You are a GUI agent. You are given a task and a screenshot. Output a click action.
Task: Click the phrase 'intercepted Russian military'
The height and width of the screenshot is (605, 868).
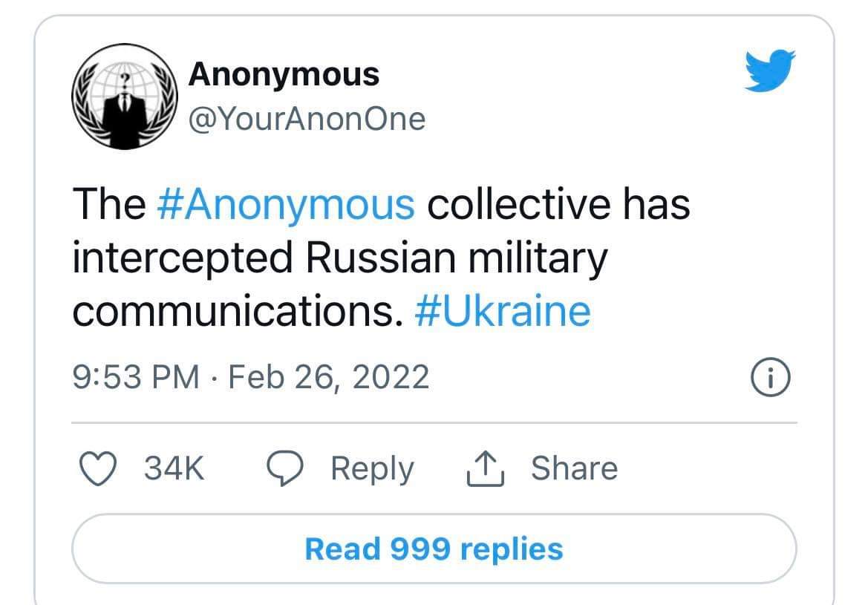pyautogui.click(x=340, y=259)
